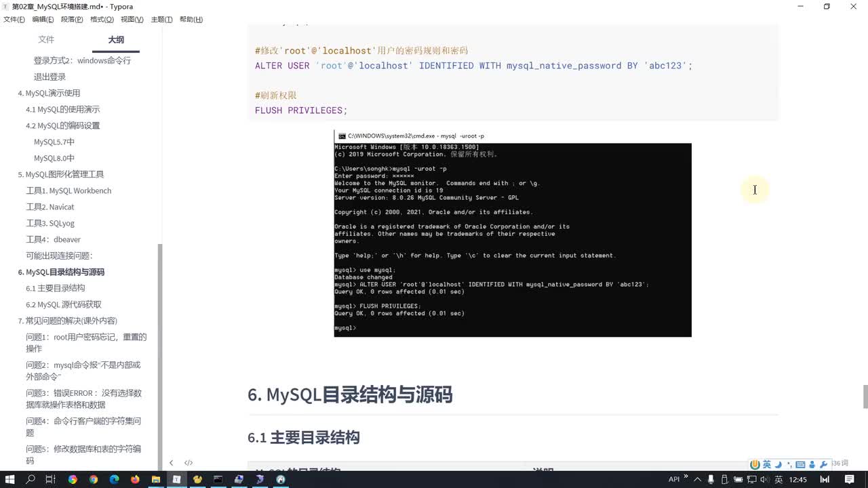Click the cmd screenshot image in document
The width and height of the screenshot is (868, 488).
(513, 233)
